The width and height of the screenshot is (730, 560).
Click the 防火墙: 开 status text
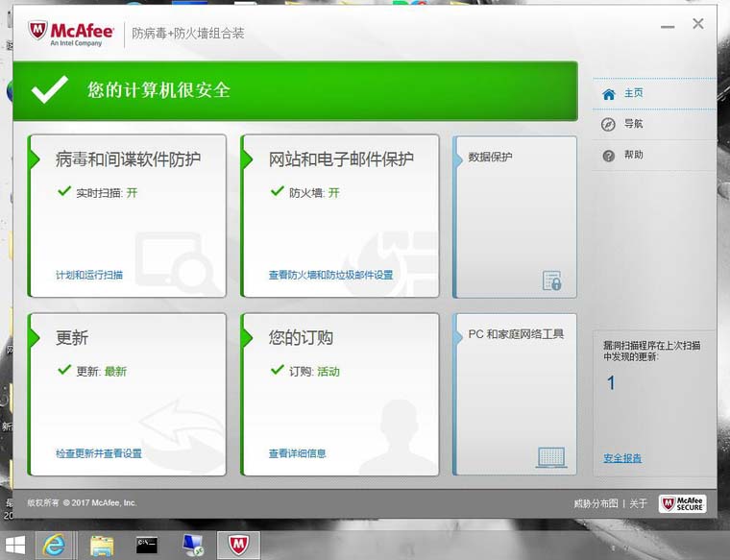pyautogui.click(x=314, y=193)
